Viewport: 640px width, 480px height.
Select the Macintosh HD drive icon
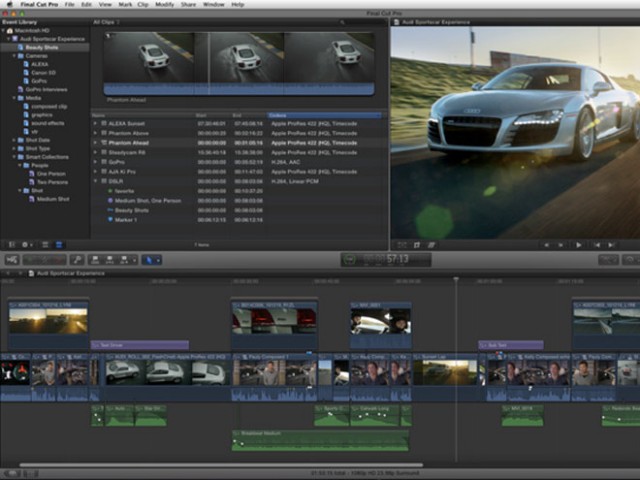10,31
